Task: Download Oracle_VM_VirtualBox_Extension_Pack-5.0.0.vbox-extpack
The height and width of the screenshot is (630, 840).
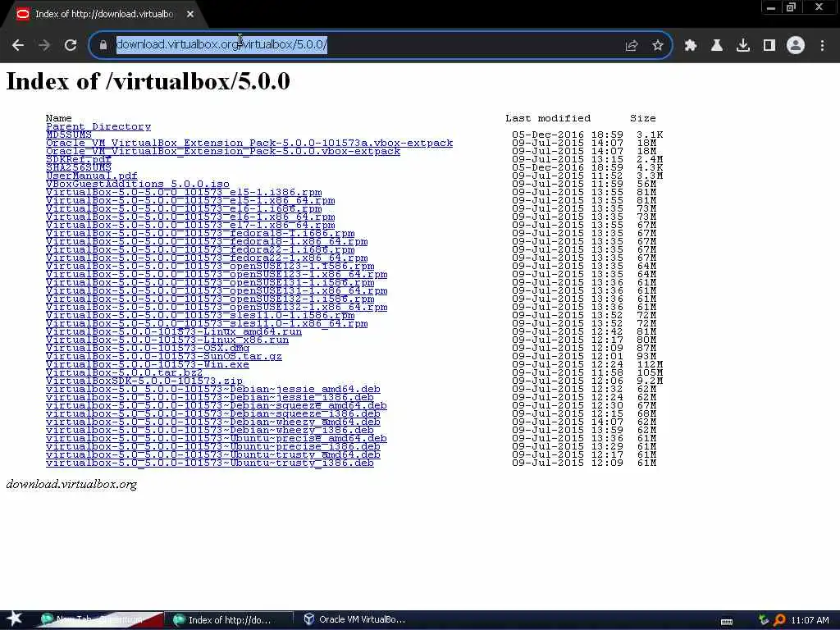Action: click(223, 151)
